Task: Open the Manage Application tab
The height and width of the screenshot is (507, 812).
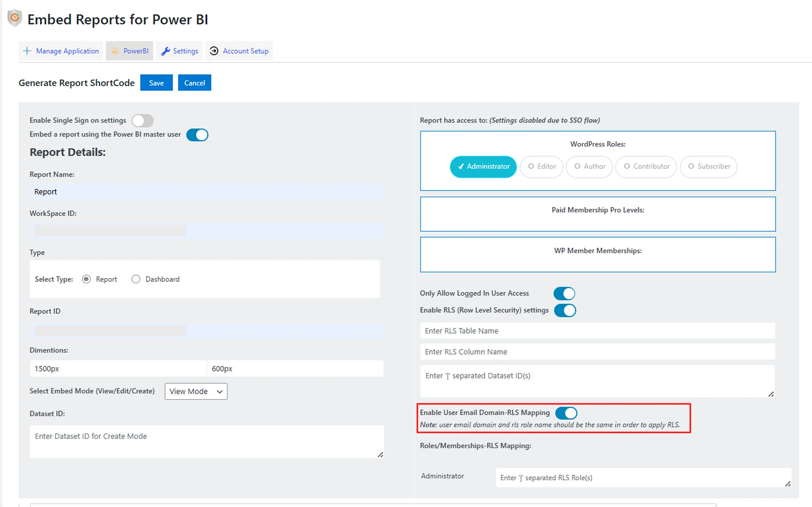Action: (61, 51)
